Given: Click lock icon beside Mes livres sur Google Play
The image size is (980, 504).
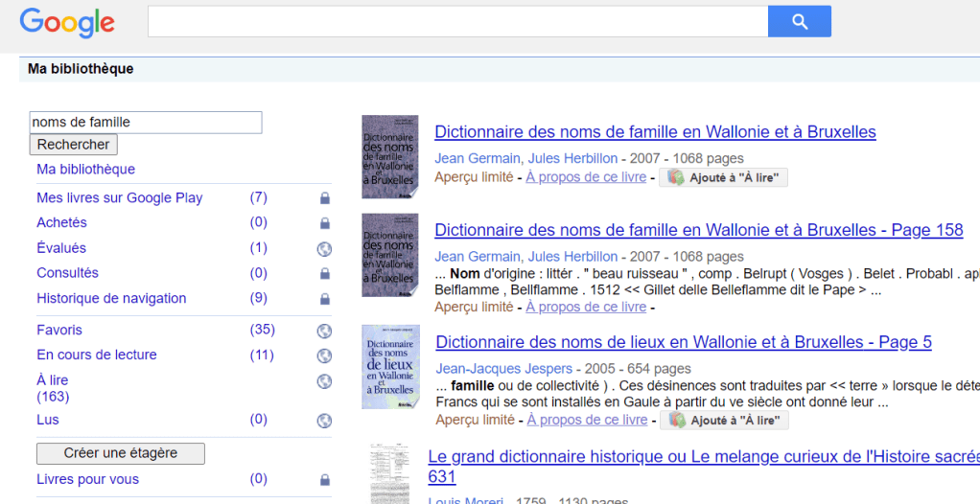Looking at the screenshot, I should 324,198.
